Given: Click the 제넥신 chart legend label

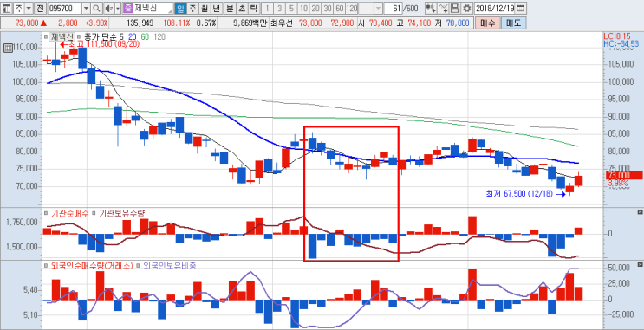Looking at the screenshot, I should point(62,37).
